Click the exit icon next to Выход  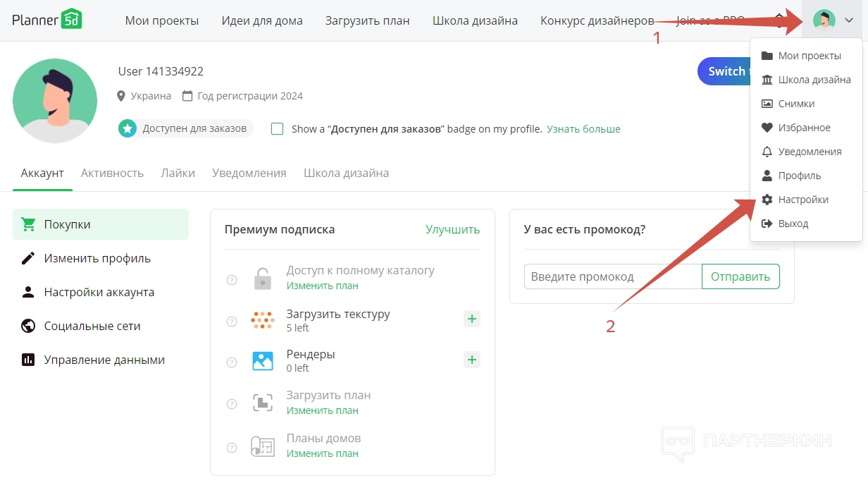point(767,224)
